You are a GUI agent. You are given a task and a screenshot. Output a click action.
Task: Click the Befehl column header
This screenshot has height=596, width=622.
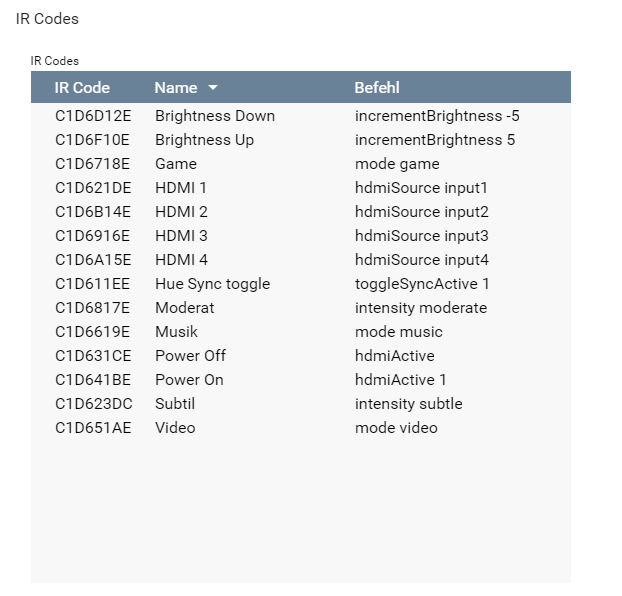(x=377, y=88)
